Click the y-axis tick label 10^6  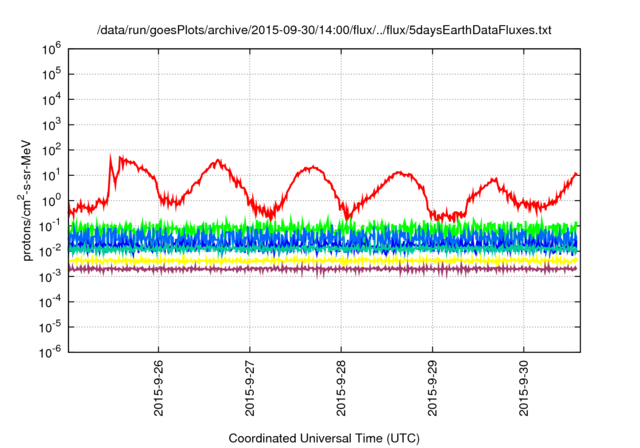[x=51, y=50]
